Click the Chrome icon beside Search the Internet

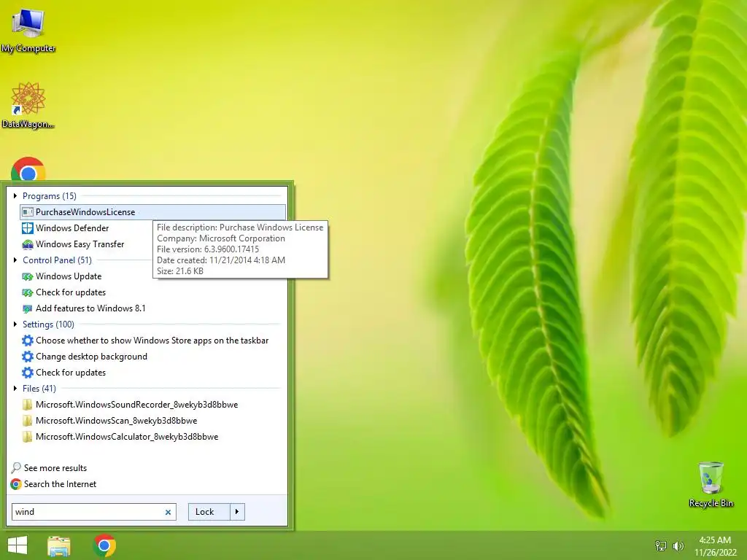(16, 484)
